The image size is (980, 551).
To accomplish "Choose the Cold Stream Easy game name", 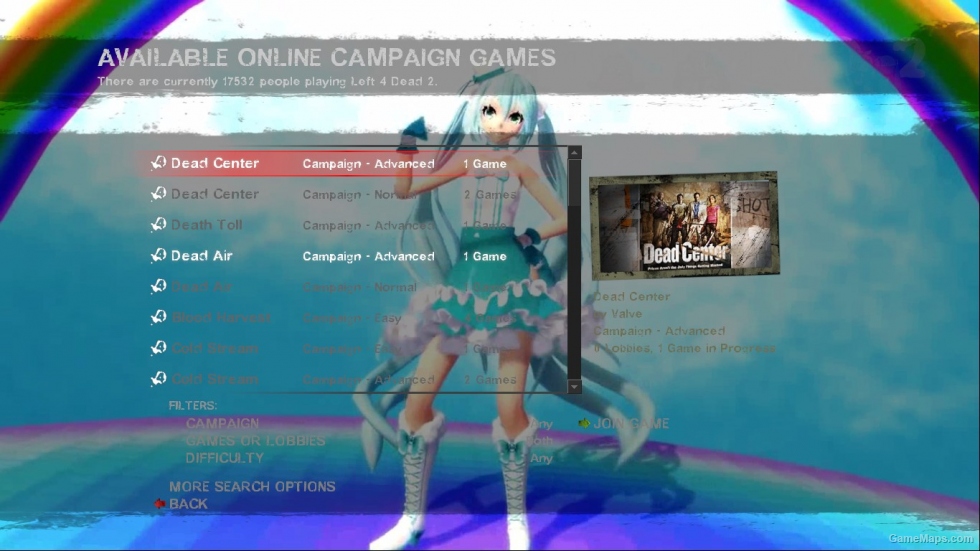I will [214, 348].
